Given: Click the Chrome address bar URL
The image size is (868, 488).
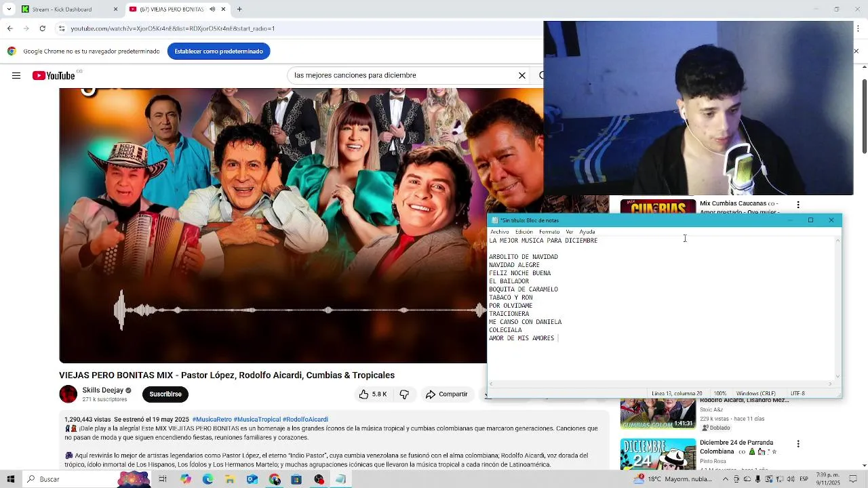Looking at the screenshot, I should 172,28.
